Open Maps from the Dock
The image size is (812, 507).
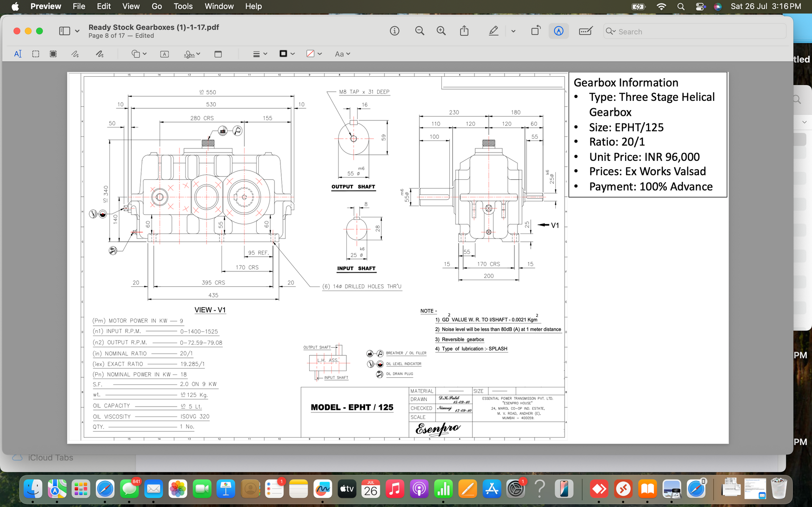point(57,489)
